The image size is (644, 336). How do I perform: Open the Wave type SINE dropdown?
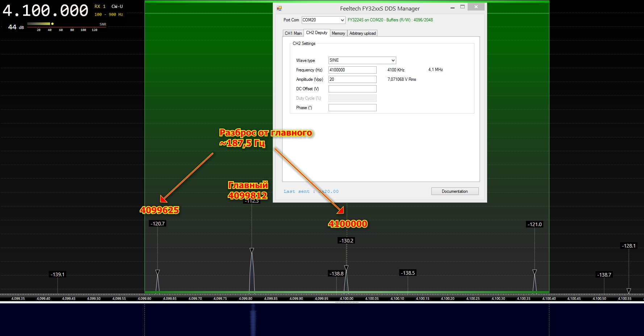(362, 60)
